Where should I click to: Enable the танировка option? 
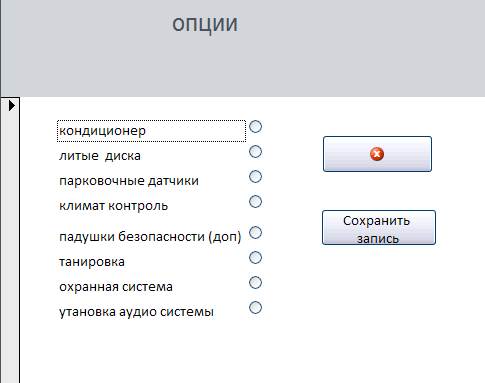click(x=256, y=257)
